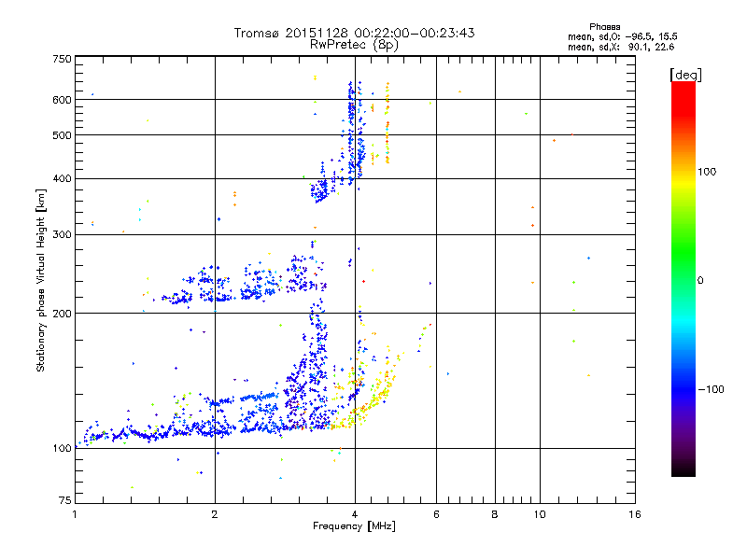Click the '500' y-axis tick label
747x560 pixels.
click(x=62, y=135)
